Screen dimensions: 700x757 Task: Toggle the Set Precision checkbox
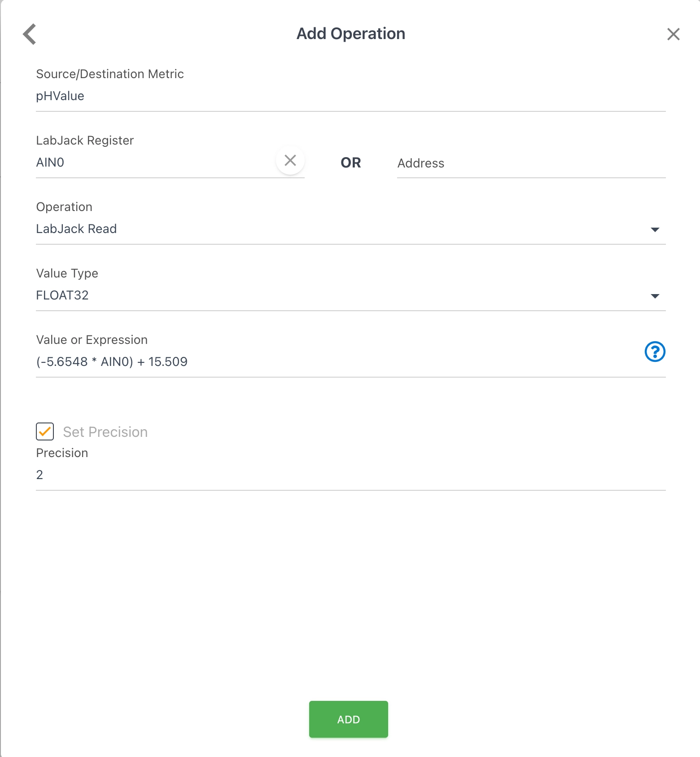(x=45, y=431)
